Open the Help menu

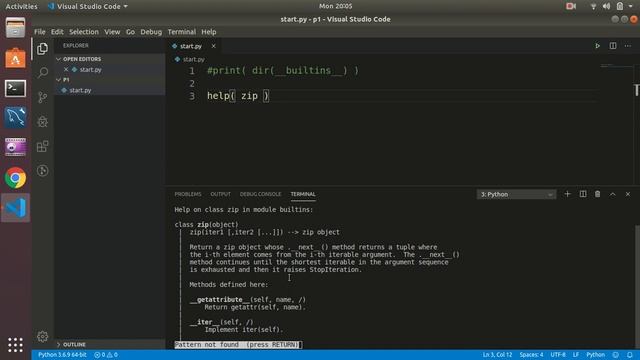pyautogui.click(x=209, y=32)
